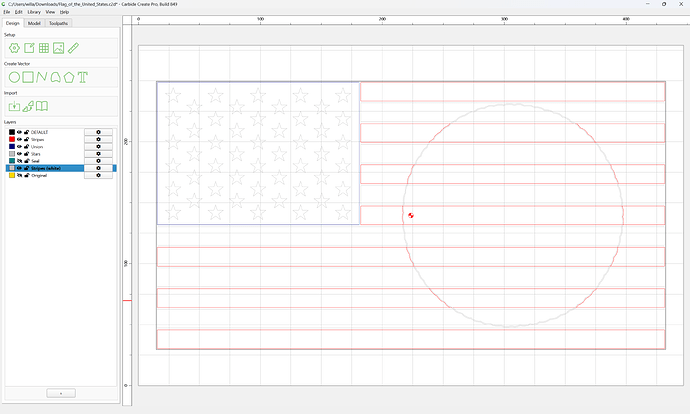
Task: Toggle lock on Stripes (white) layer
Action: point(26,168)
